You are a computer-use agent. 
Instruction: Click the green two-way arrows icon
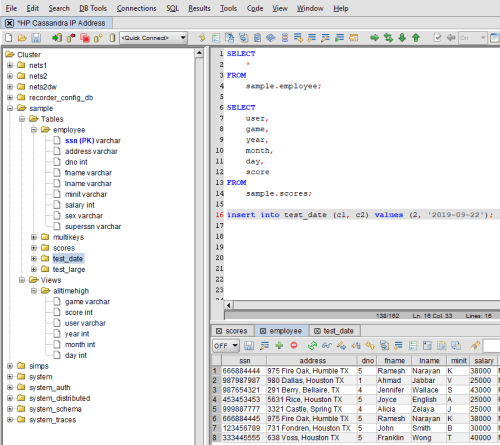click(x=388, y=38)
